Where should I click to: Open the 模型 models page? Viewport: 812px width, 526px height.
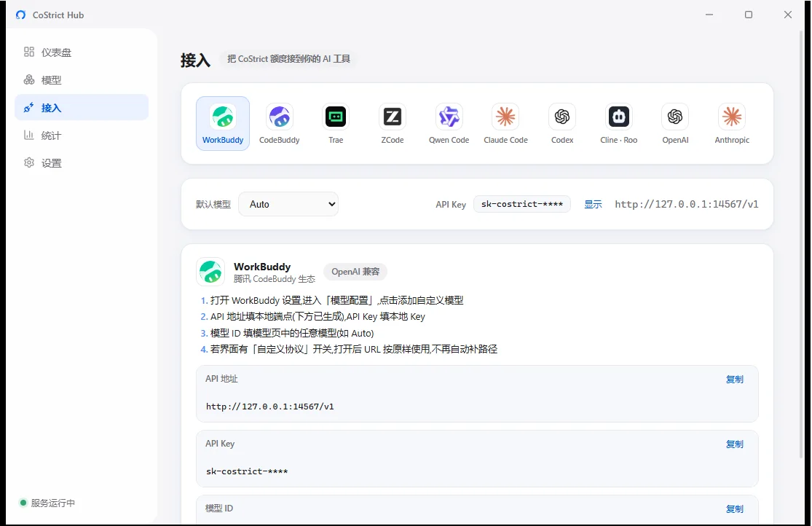coord(82,80)
